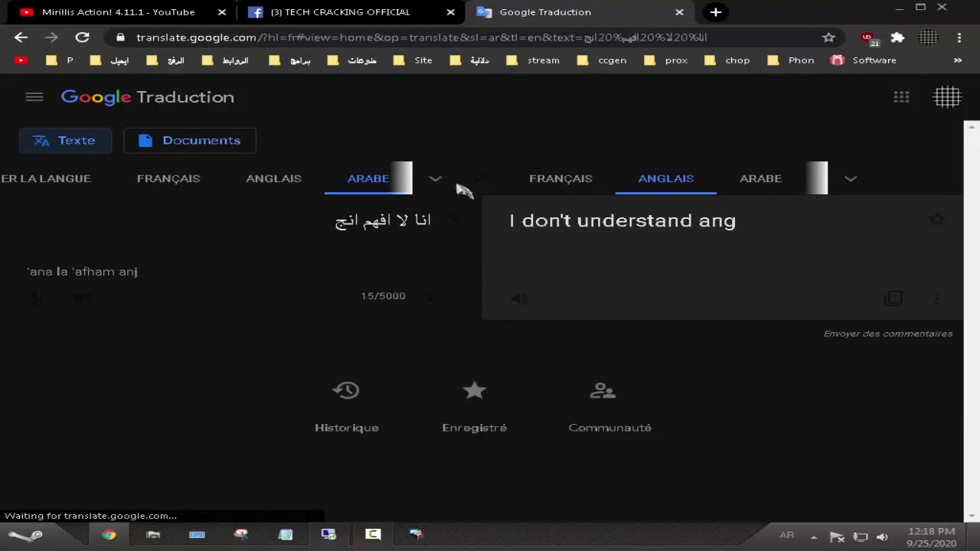Image resolution: width=980 pixels, height=551 pixels.
Task: Show hidden system tray icons
Action: (x=813, y=537)
